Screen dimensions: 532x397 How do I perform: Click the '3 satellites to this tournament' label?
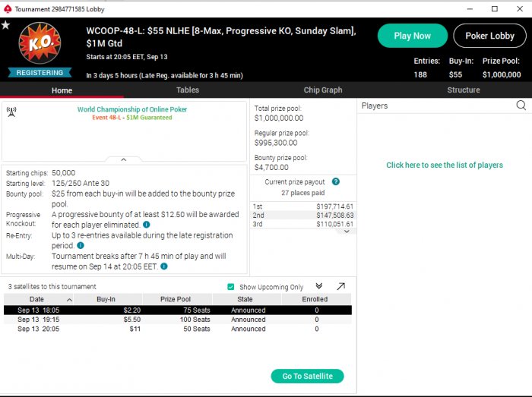point(52,287)
